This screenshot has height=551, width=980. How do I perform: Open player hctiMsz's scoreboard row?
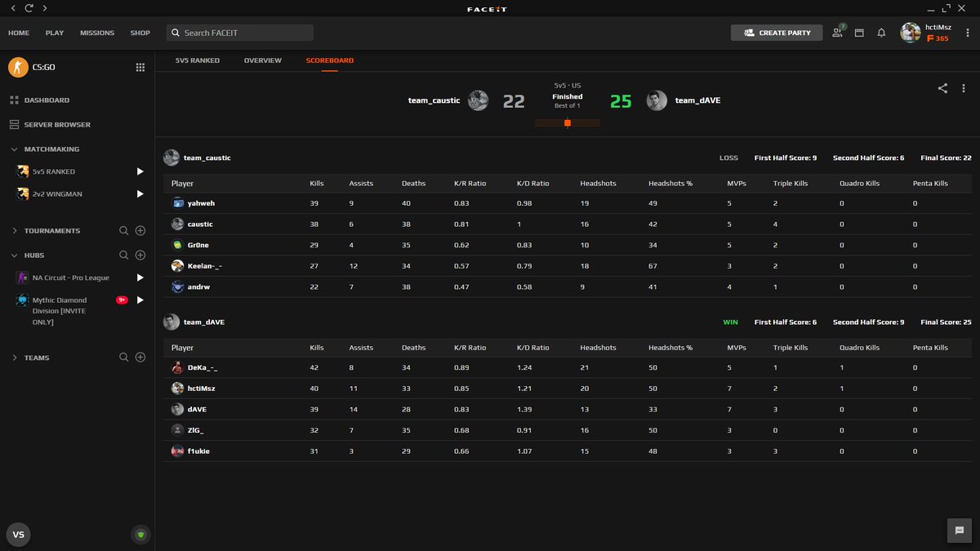click(567, 389)
